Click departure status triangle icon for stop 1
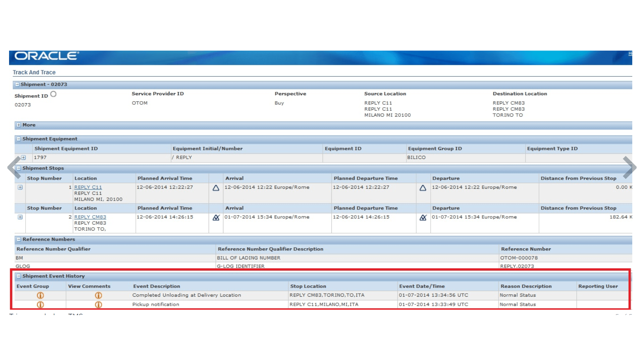 pyautogui.click(x=423, y=188)
